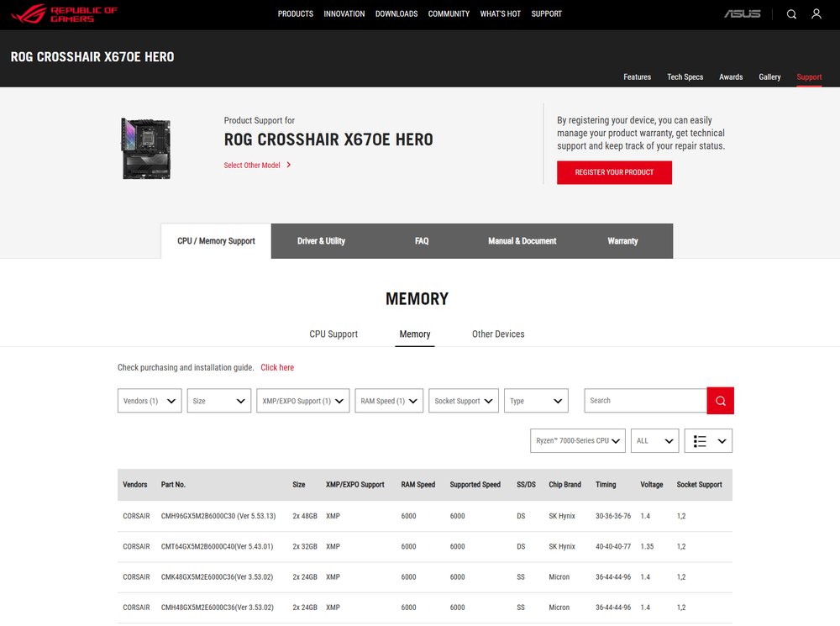Expand the Socket Support filter dropdown

pyautogui.click(x=464, y=401)
